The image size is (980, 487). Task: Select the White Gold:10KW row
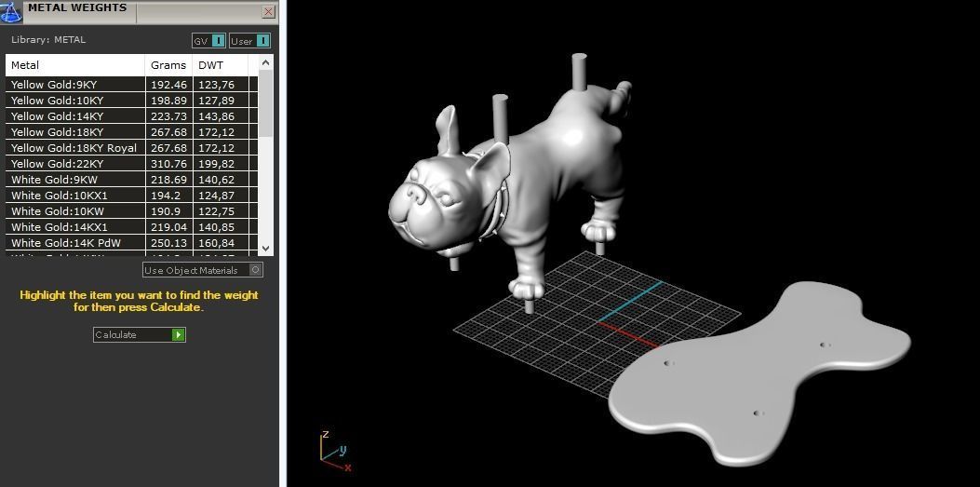click(x=131, y=211)
